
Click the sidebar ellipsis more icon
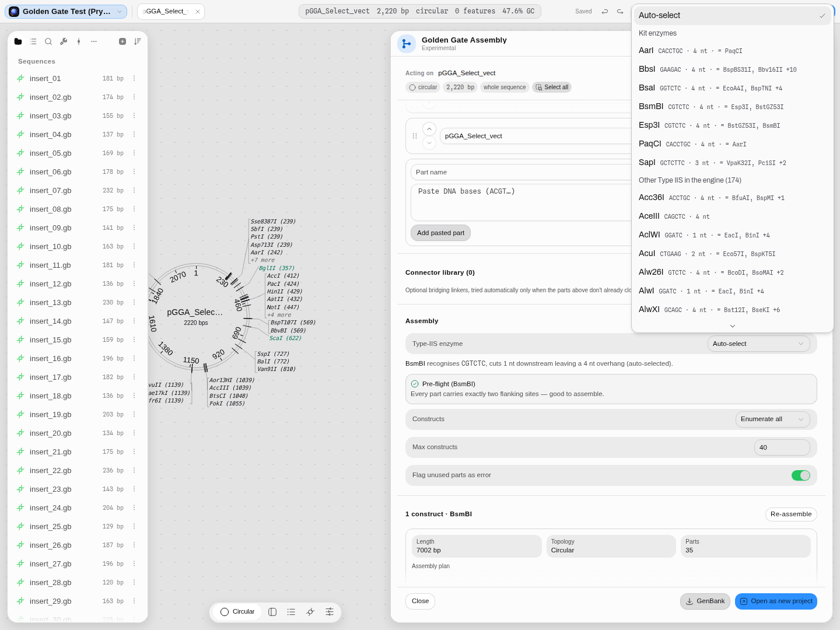[94, 41]
